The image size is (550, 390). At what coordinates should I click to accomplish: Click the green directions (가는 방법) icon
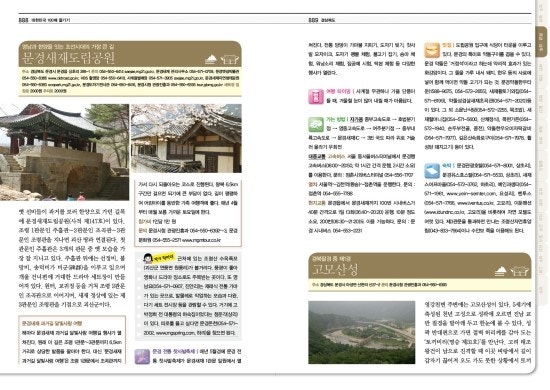(x=316, y=125)
